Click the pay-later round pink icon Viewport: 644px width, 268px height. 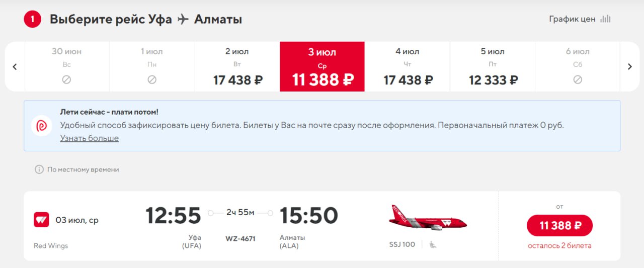(x=42, y=126)
